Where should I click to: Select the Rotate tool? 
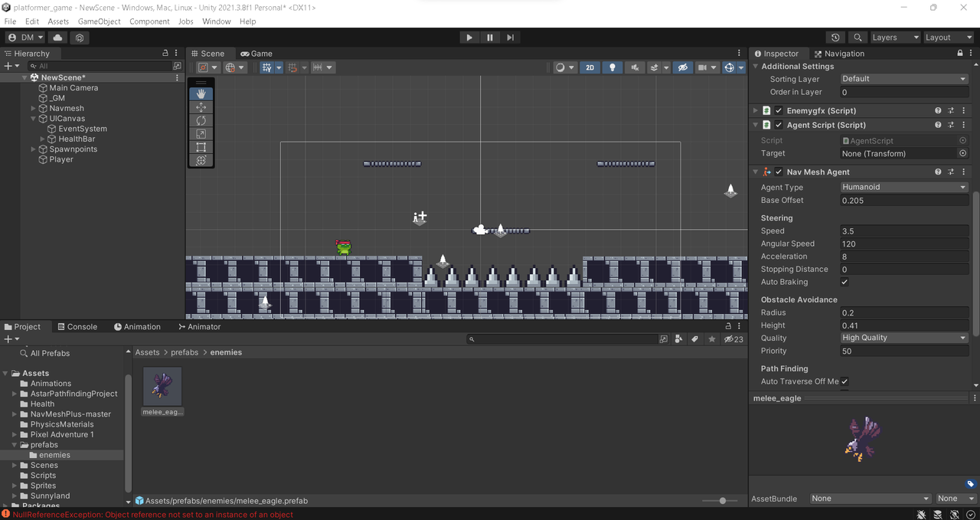point(201,120)
